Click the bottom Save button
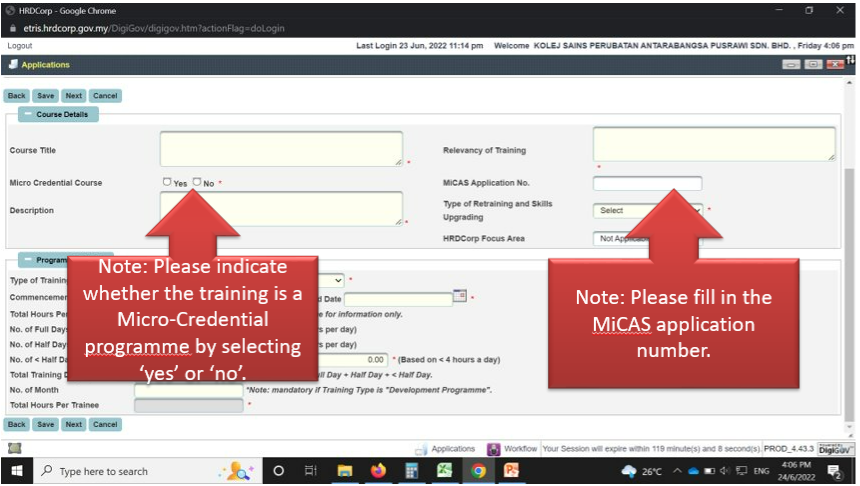Image resolution: width=860 pixels, height=486 pixels. point(46,424)
